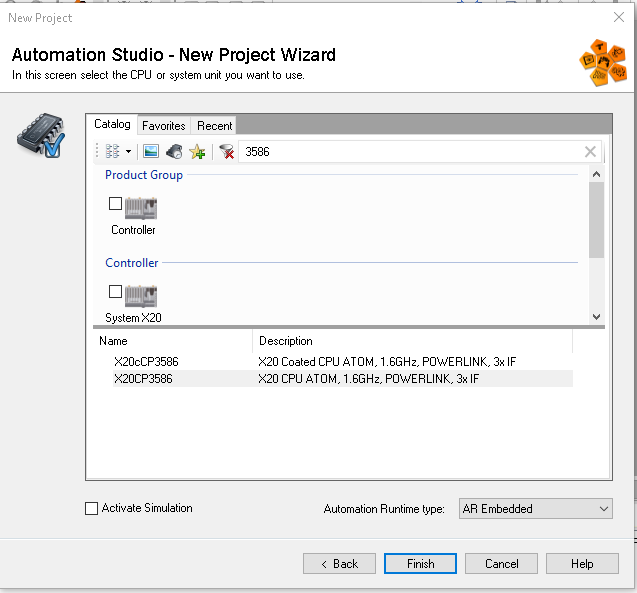The image size is (637, 593).
Task: Click the Finish button
Action: (x=420, y=563)
